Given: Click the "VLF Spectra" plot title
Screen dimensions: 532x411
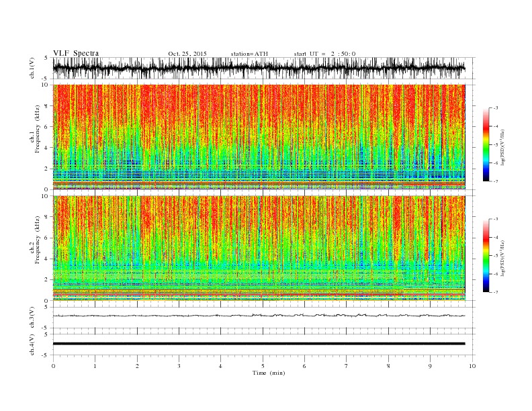Looking at the screenshot, I should [76, 53].
